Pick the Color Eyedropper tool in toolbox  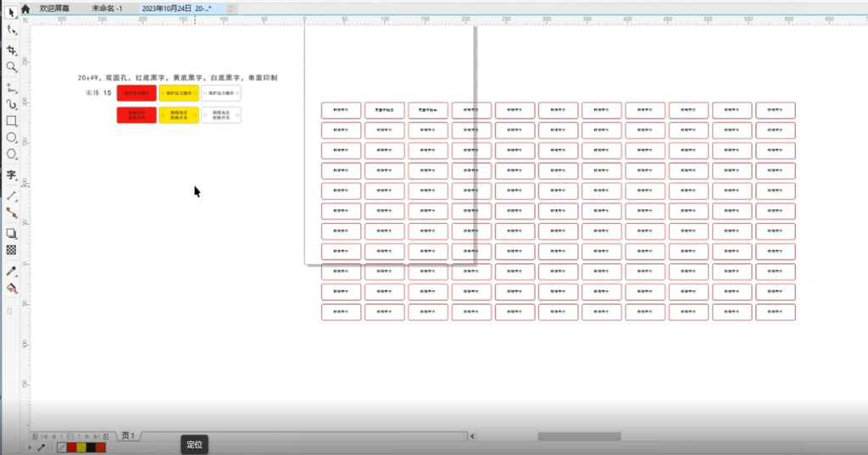pyautogui.click(x=11, y=271)
